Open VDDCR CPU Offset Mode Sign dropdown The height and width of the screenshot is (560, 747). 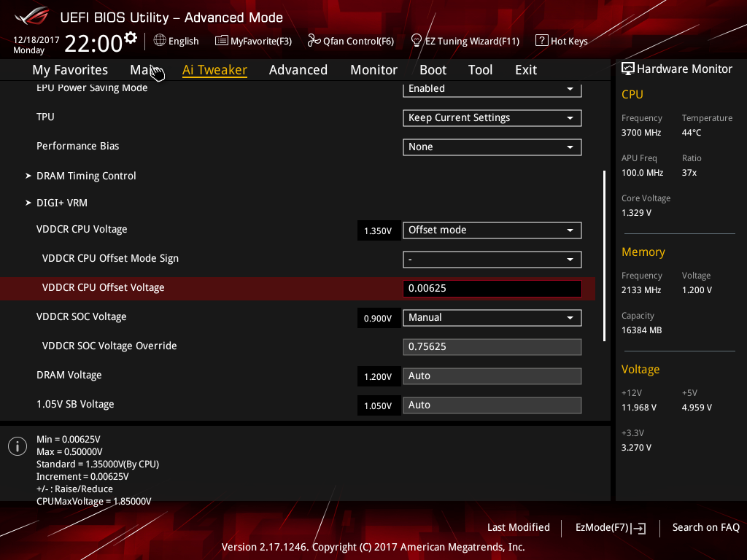pyautogui.click(x=492, y=260)
